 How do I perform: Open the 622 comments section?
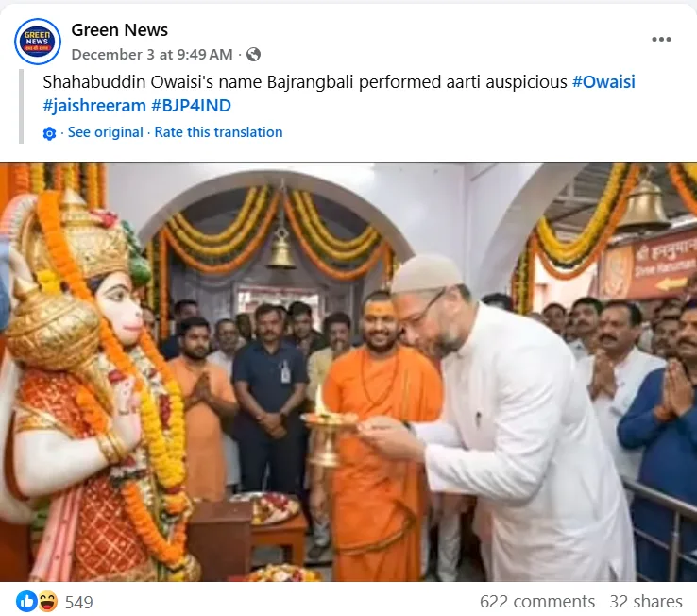pyautogui.click(x=537, y=601)
